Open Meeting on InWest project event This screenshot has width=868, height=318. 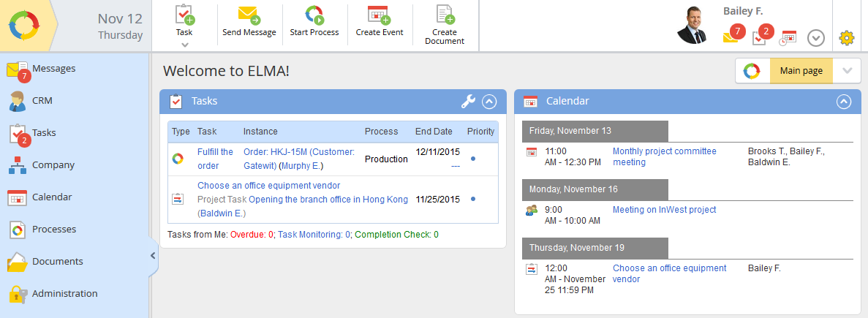[664, 210]
